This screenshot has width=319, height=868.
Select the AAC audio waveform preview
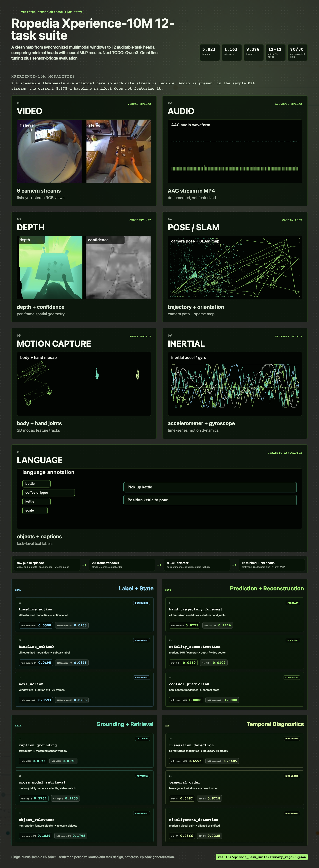tap(235, 151)
